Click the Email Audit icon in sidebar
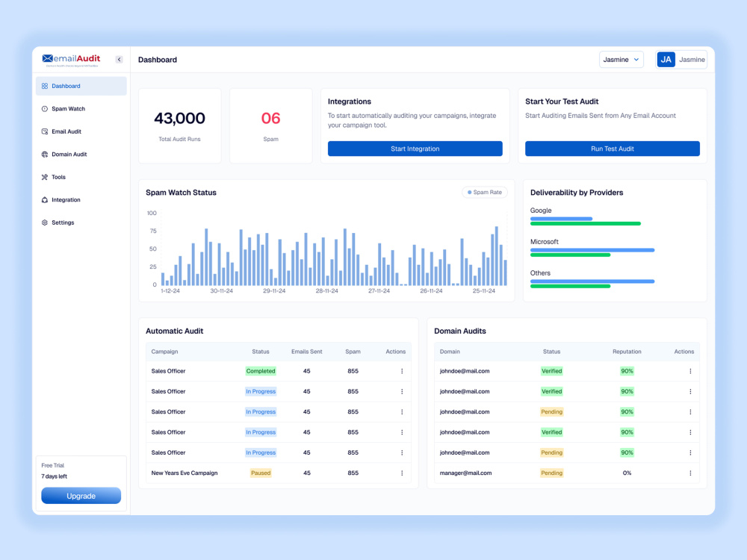This screenshot has height=560, width=747. tap(45, 131)
